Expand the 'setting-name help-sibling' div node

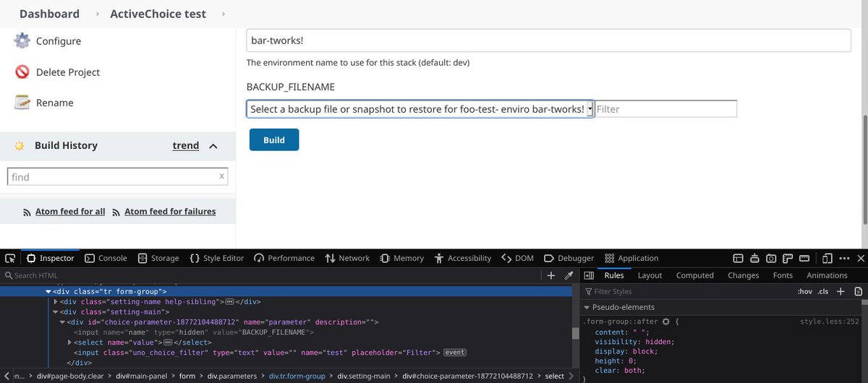[x=56, y=301]
